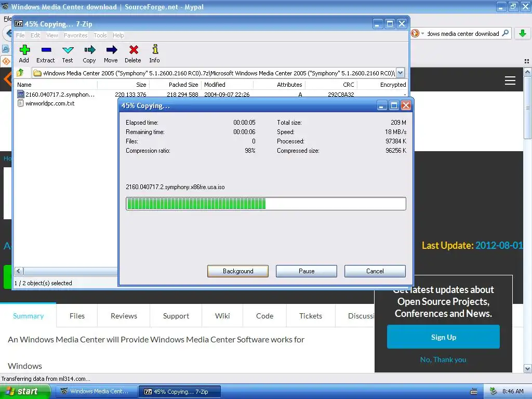
Task: Click the ISO file icon in file list
Action: point(20,95)
